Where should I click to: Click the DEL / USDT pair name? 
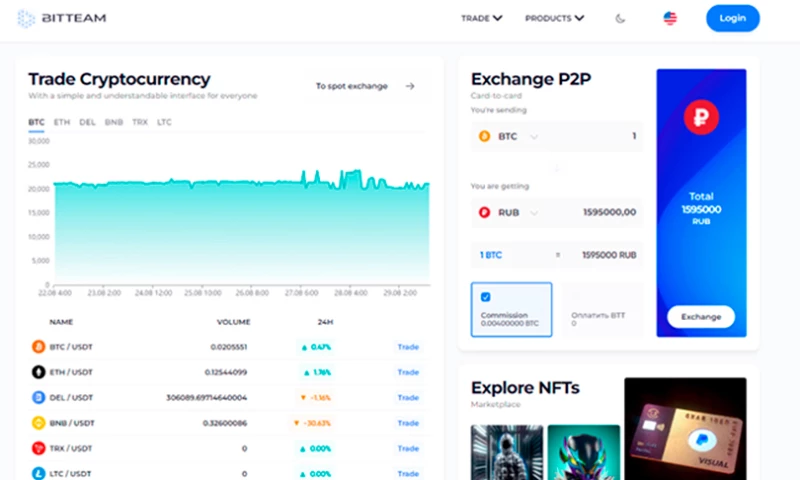71,397
